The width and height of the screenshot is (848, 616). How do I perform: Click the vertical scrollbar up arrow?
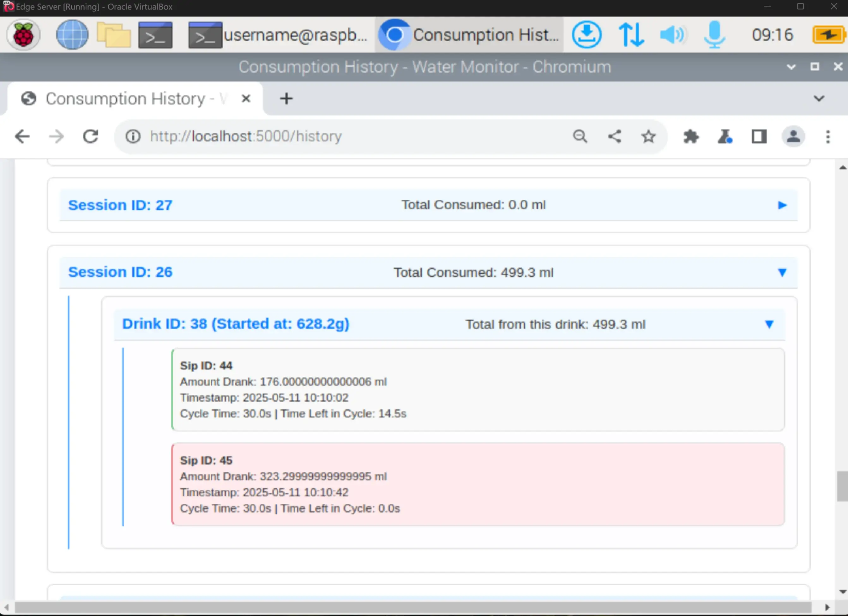point(843,167)
